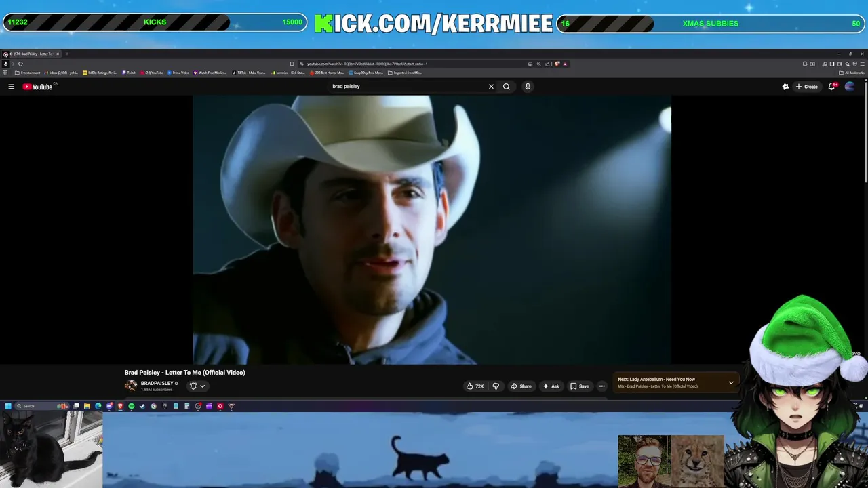Screen dimensions: 868x488
Task: Reload the page with browser refresh
Action: [20, 64]
